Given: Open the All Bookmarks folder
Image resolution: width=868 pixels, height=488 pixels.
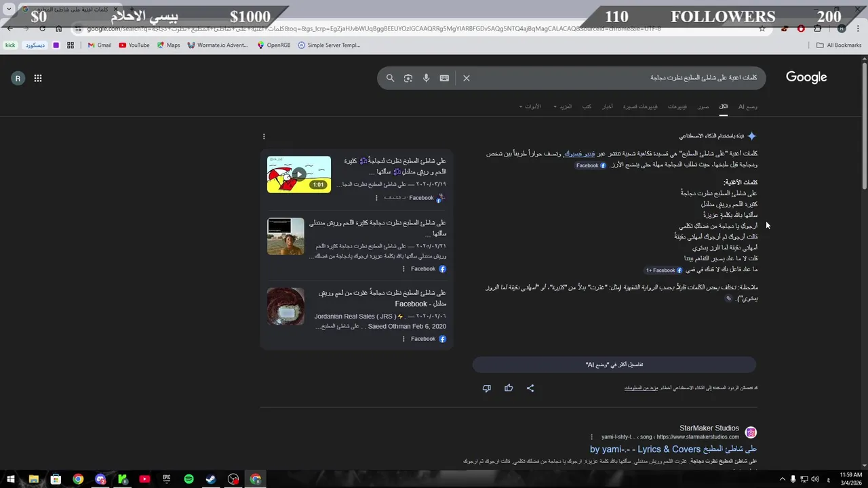Looking at the screenshot, I should click(839, 45).
